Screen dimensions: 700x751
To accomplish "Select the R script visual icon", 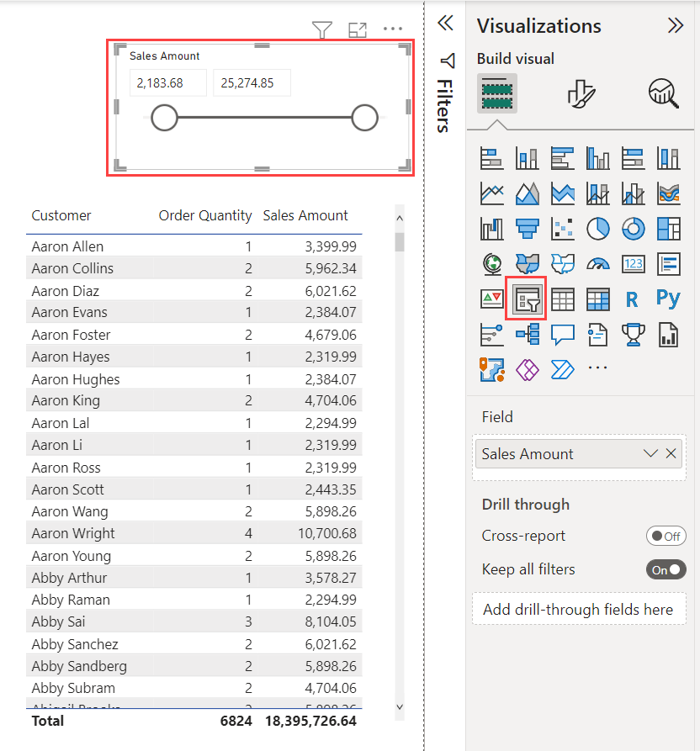I will pos(633,299).
